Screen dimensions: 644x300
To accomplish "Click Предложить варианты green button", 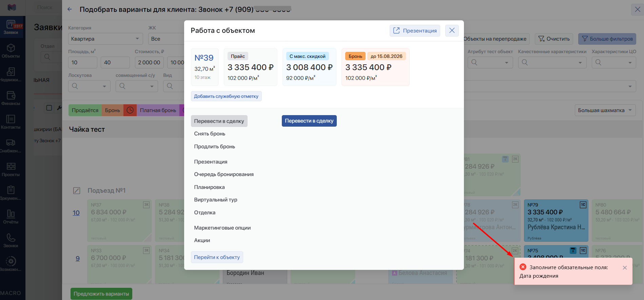I will coord(101,294).
